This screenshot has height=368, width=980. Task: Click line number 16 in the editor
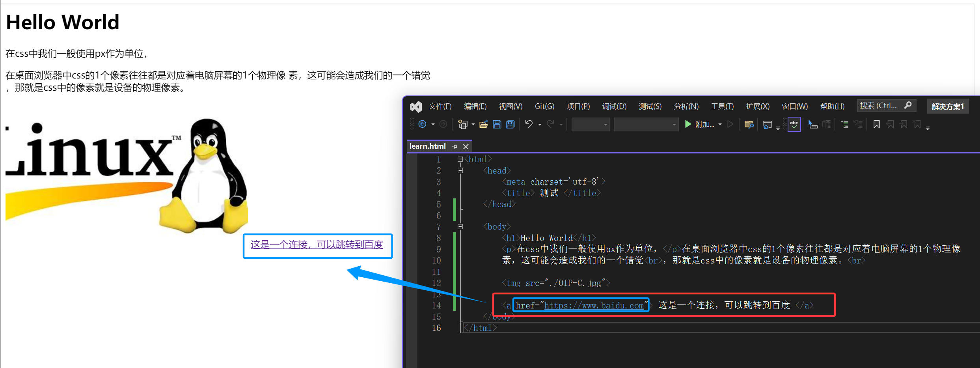coord(436,328)
